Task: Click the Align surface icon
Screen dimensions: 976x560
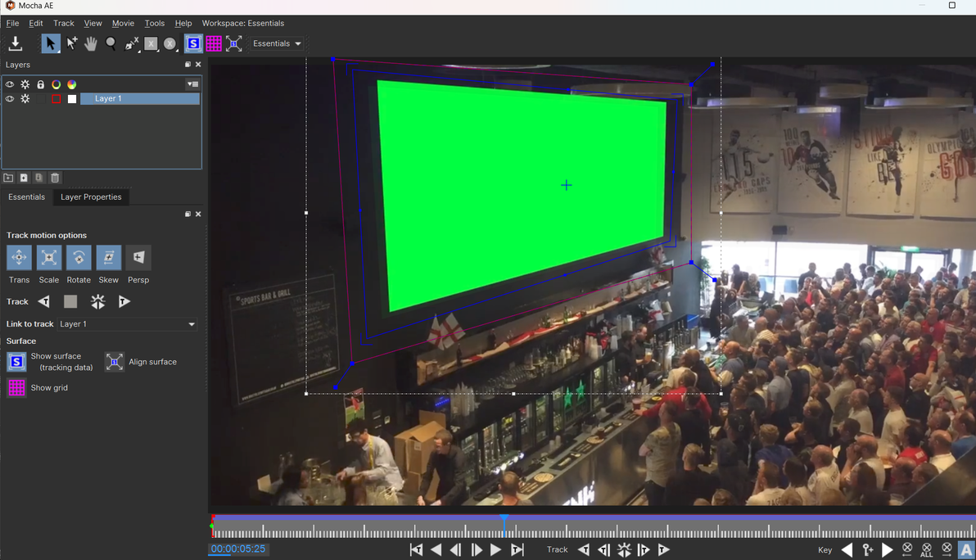Action: (x=115, y=362)
